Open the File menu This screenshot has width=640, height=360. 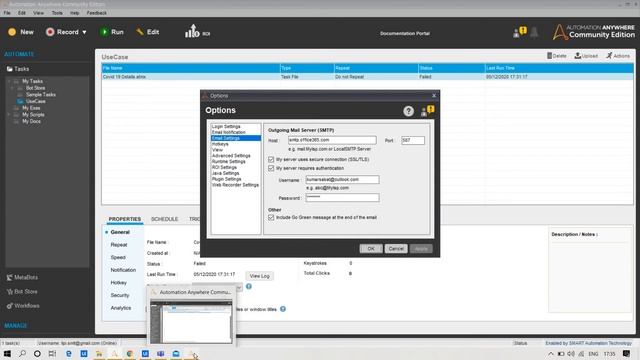(7, 13)
